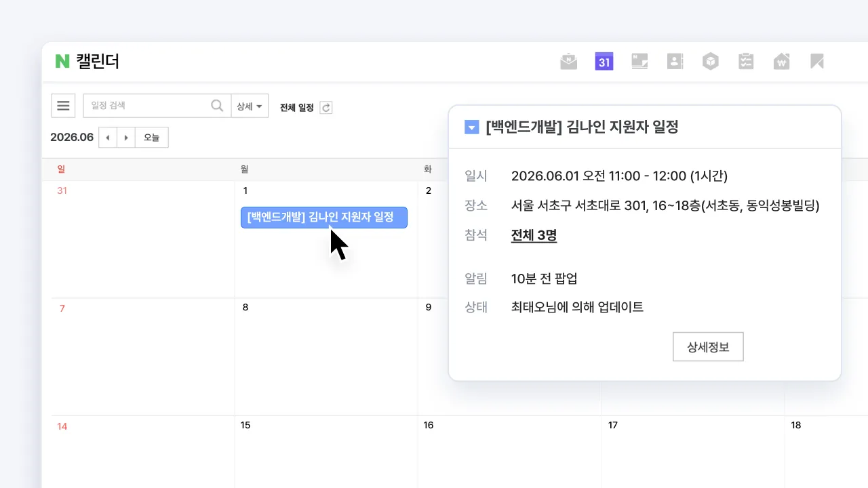Click the 전체 일정 label
Viewport: 868px width, 488px height.
(297, 107)
